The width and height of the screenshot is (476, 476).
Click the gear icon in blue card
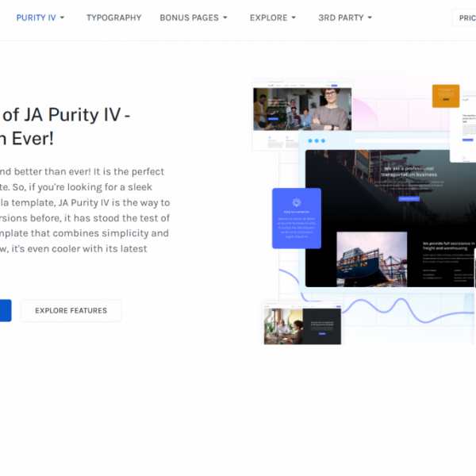297,202
